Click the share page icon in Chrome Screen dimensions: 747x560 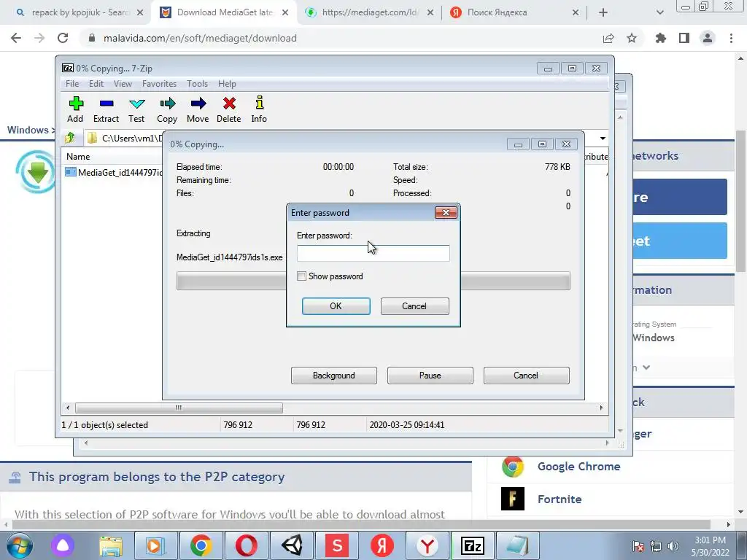[608, 38]
